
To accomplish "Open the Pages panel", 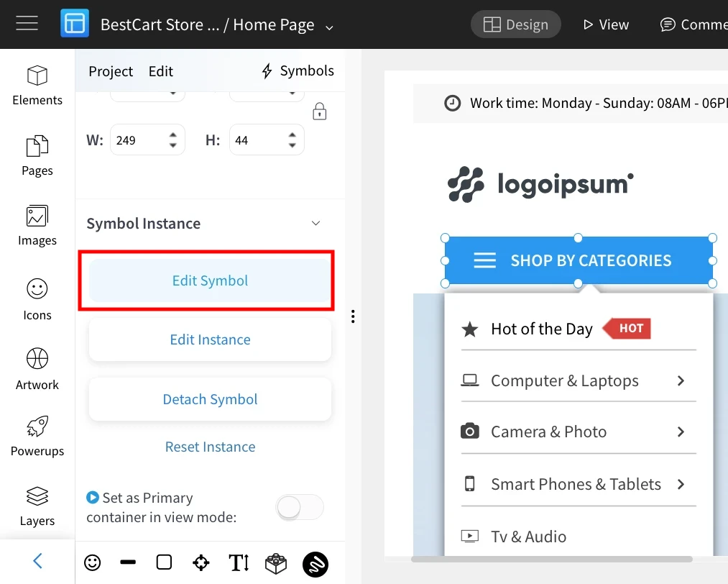I will [37, 155].
